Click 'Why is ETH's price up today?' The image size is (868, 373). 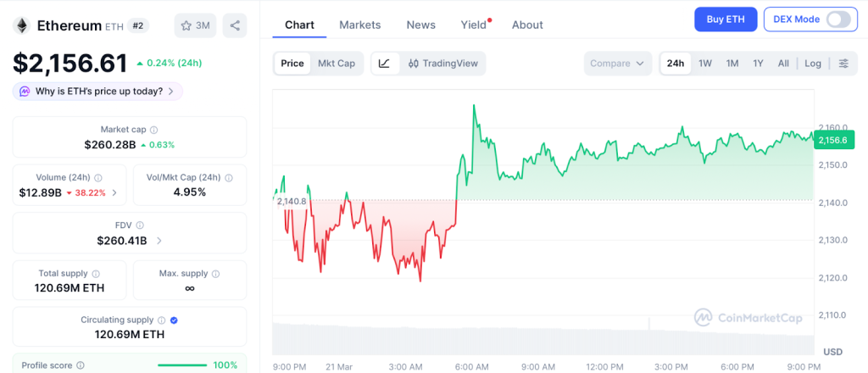pos(97,91)
